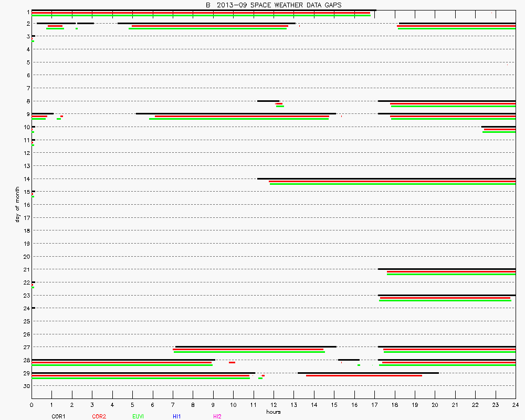Screen dimensions: 525x420
Task: Select the black COR1 gap bar on day 14
Action: click(x=386, y=178)
